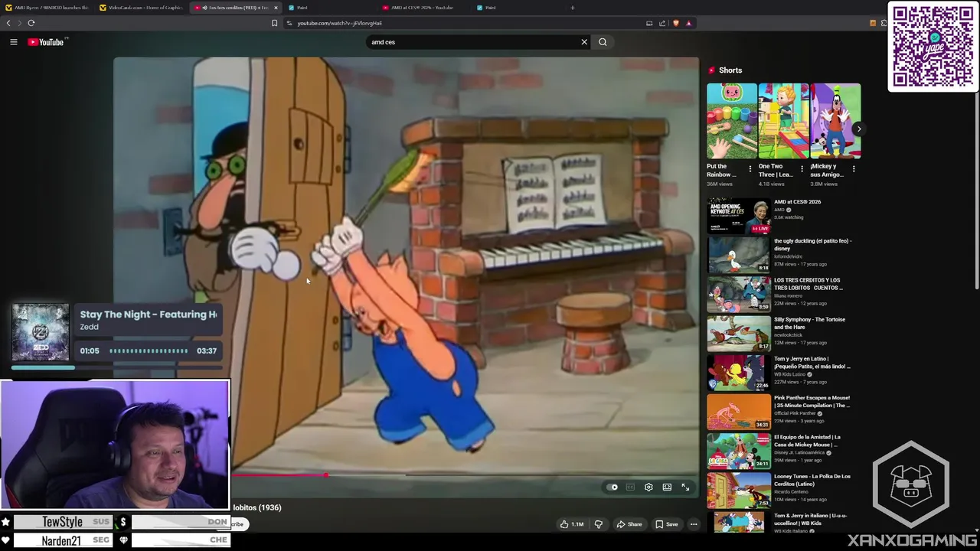Open the Brave Rewards triangle icon
This screenshot has height=551, width=980.
(688, 23)
